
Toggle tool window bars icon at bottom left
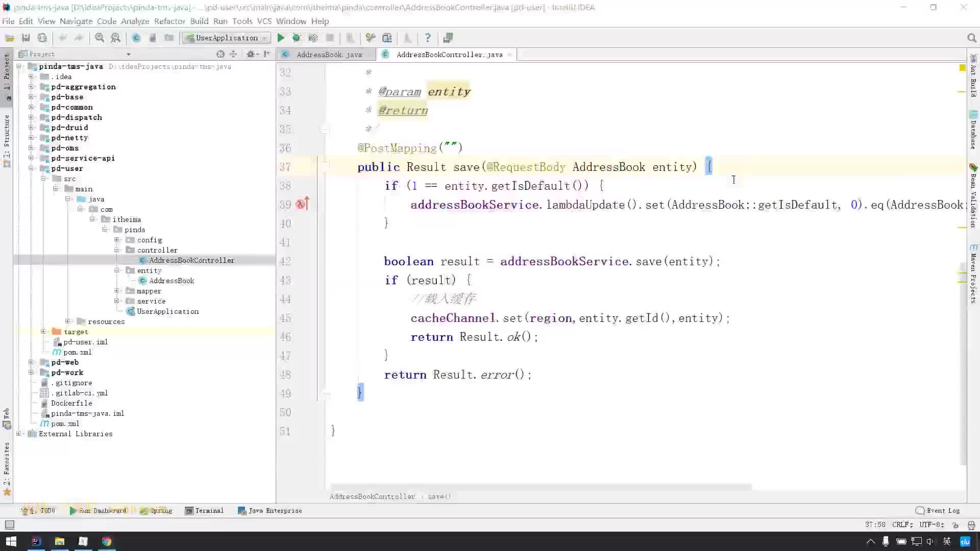click(9, 524)
